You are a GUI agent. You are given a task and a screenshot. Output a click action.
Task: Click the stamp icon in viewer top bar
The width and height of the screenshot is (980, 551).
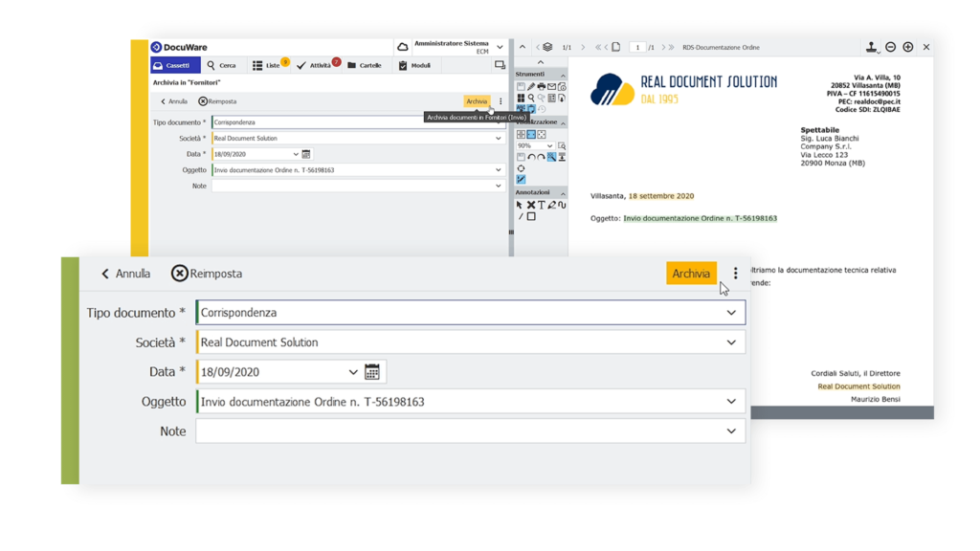tap(871, 47)
